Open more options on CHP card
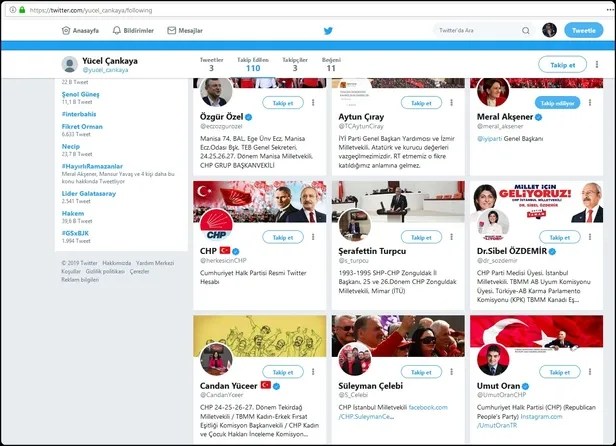The height and width of the screenshot is (446, 616). click(x=313, y=237)
